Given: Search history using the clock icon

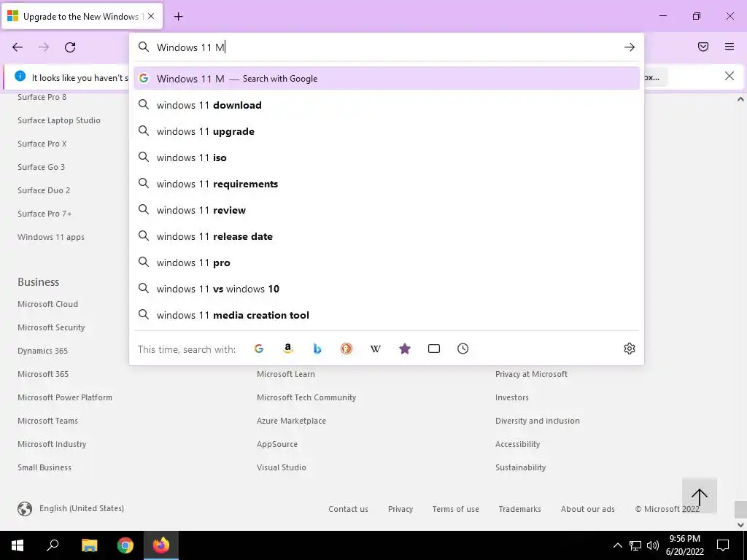Looking at the screenshot, I should click(x=463, y=349).
